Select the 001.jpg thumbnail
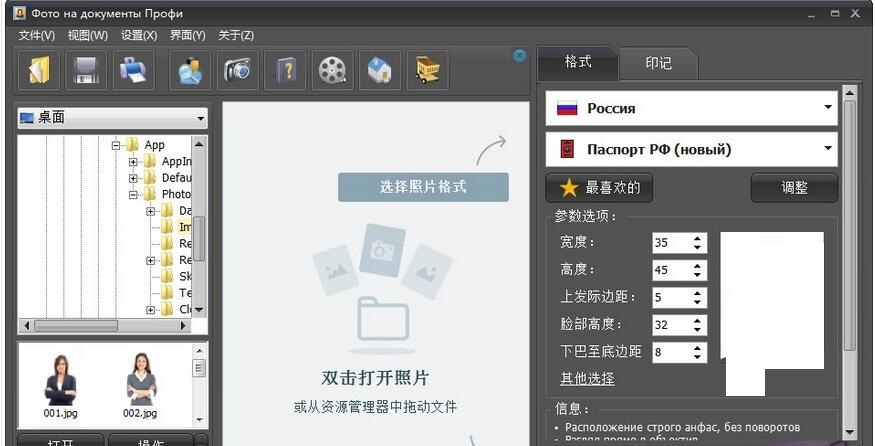Viewport: 875px width, 446px height. (x=60, y=386)
